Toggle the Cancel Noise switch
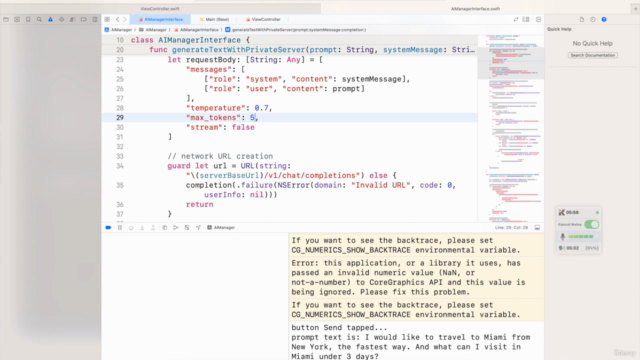The image size is (640, 360). [591, 224]
